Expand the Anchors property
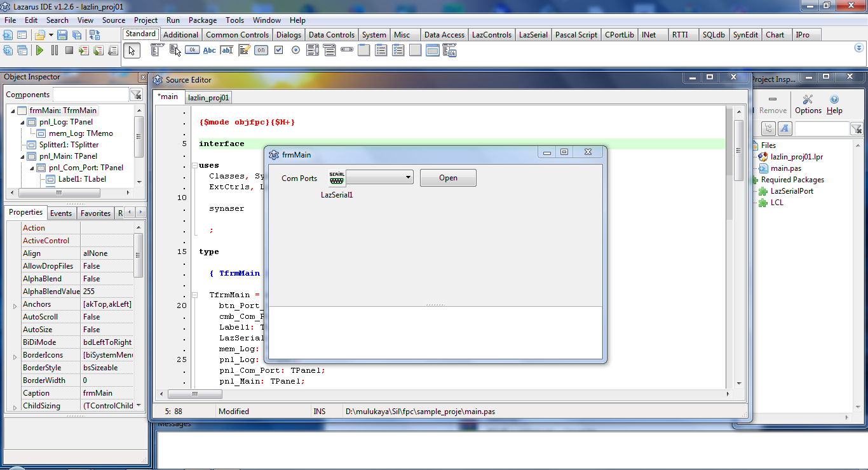 pos(15,306)
